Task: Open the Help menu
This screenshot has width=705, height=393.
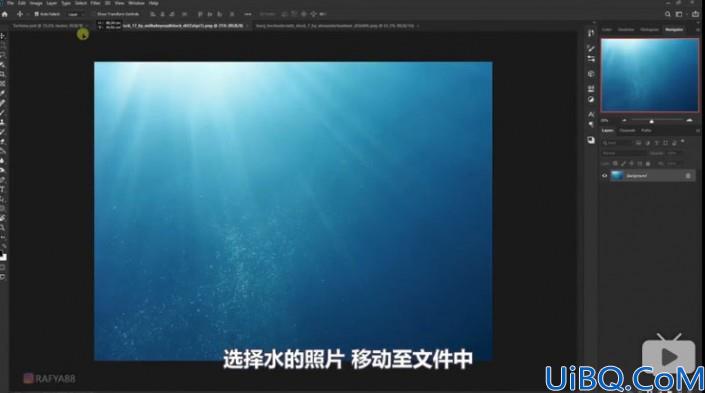Action: coord(153,3)
